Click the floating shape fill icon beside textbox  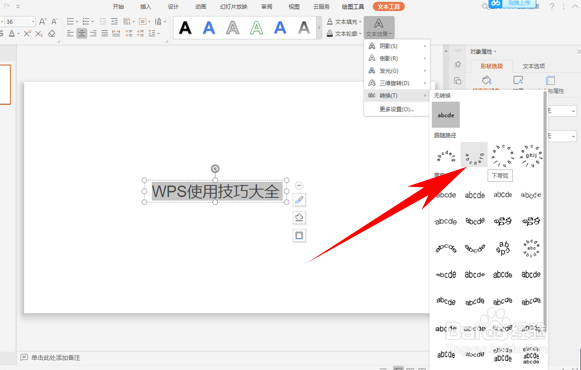299,218
